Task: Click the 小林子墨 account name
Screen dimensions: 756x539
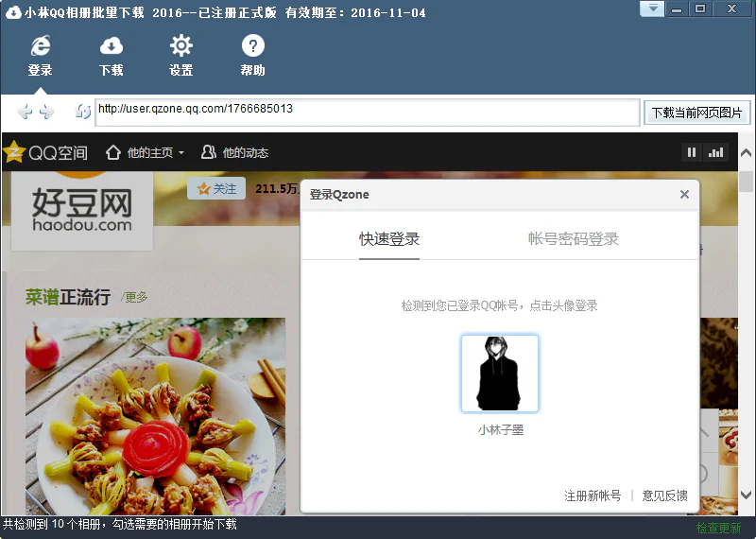Action: (x=501, y=429)
